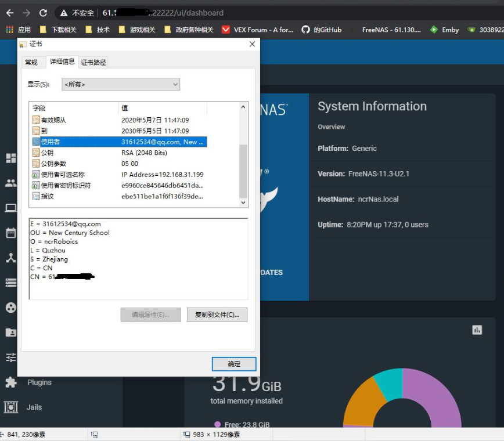The width and height of the screenshot is (504, 441).
Task: Select the 公钥参数 row
Action: tap(119, 164)
